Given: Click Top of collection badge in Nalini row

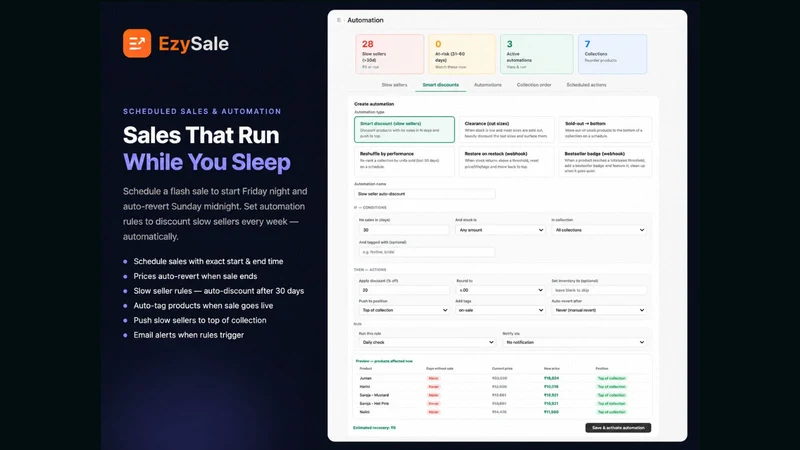Looking at the screenshot, I should [611, 412].
